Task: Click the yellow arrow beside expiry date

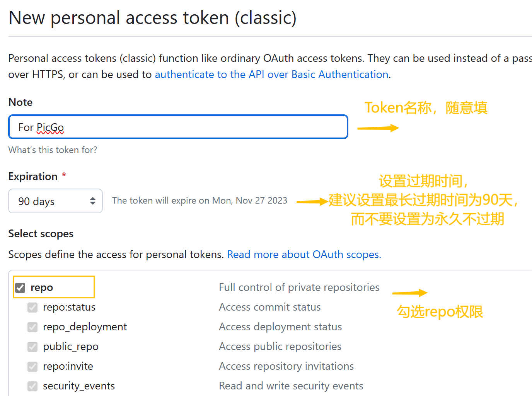Action: coord(312,201)
